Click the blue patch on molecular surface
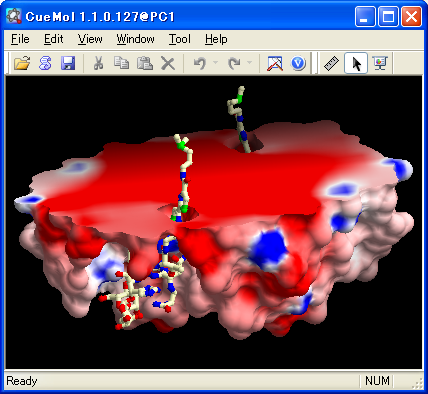Screen dimensions: 428x394 coord(268,248)
